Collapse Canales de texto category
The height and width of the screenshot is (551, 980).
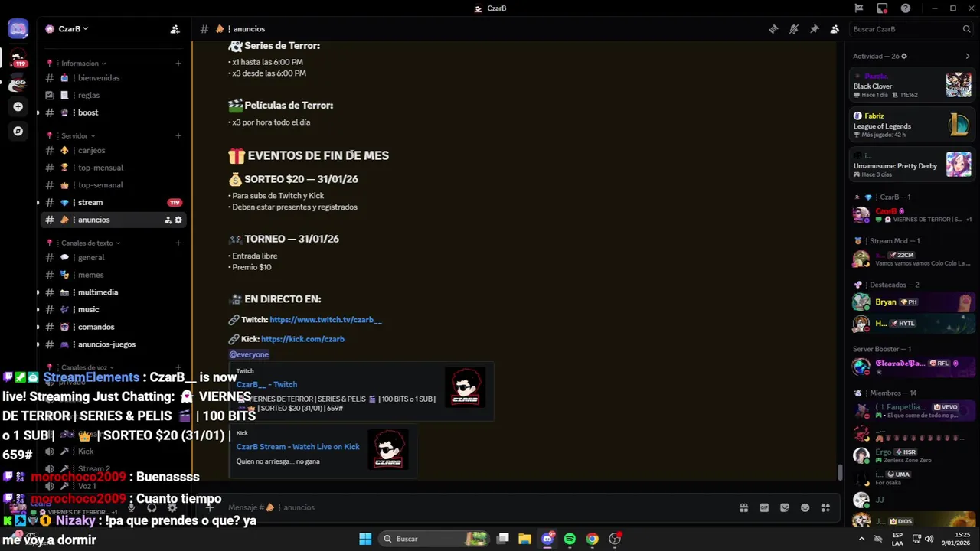point(91,243)
